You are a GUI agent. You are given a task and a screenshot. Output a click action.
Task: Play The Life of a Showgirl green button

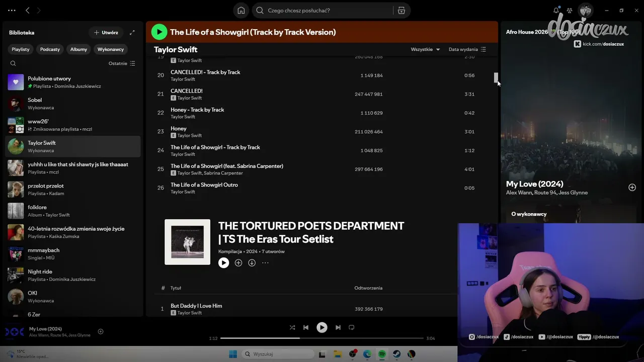(159, 32)
